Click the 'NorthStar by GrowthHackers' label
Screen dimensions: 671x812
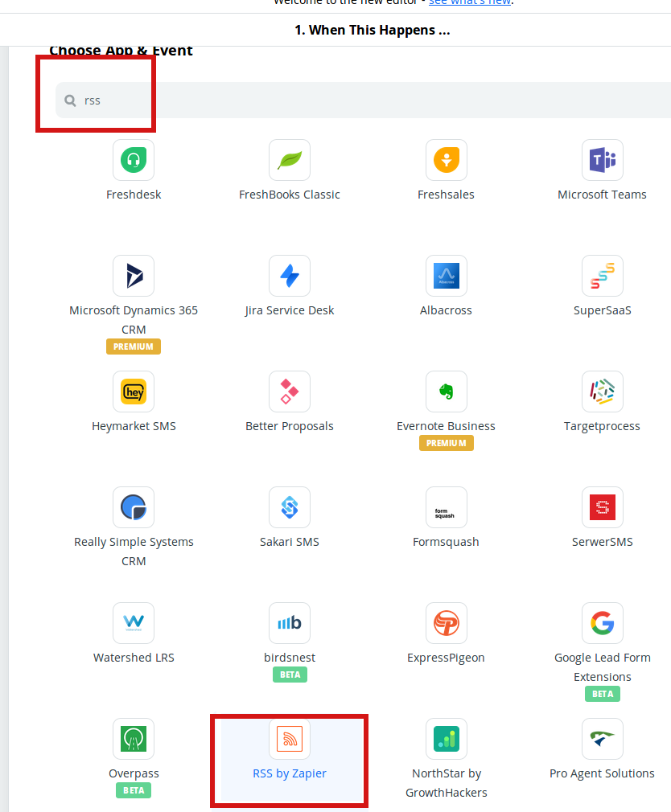point(447,783)
